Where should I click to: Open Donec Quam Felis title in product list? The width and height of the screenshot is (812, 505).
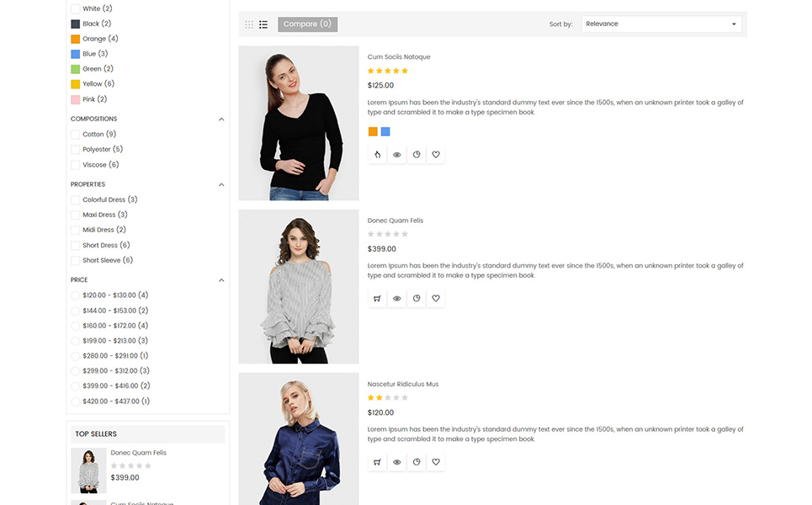tap(395, 221)
